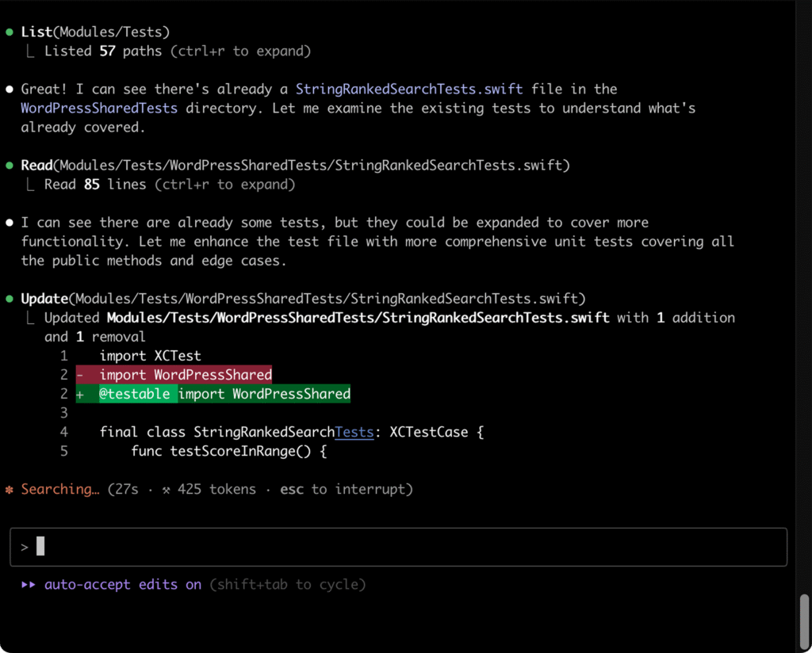812x653 pixels.
Task: Click the white bullet beside 'I can see there are already'
Action: (x=10, y=223)
